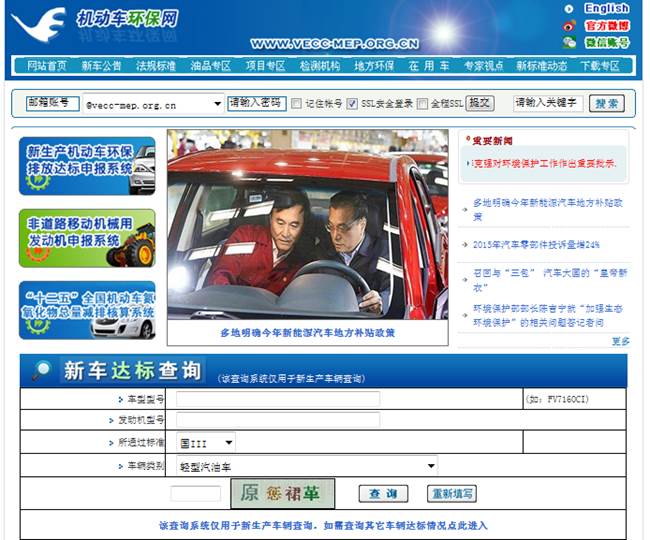Open the 十二五 氮氧化物总量减排核算系统 banner
The image size is (650, 540).
87,309
